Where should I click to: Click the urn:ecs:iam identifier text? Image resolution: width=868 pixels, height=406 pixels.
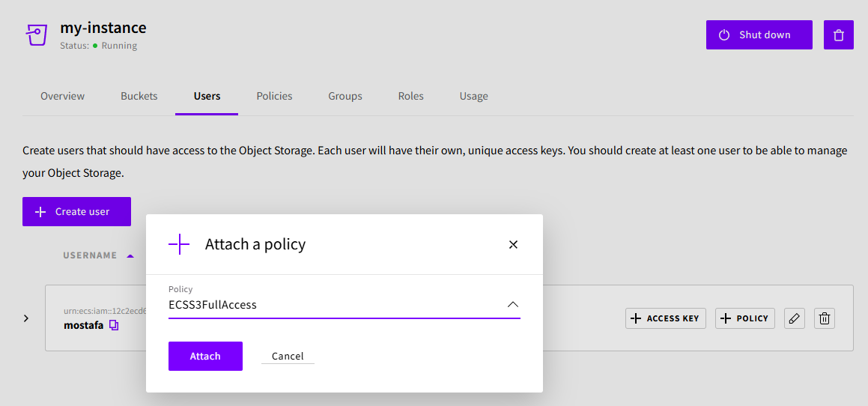point(105,312)
